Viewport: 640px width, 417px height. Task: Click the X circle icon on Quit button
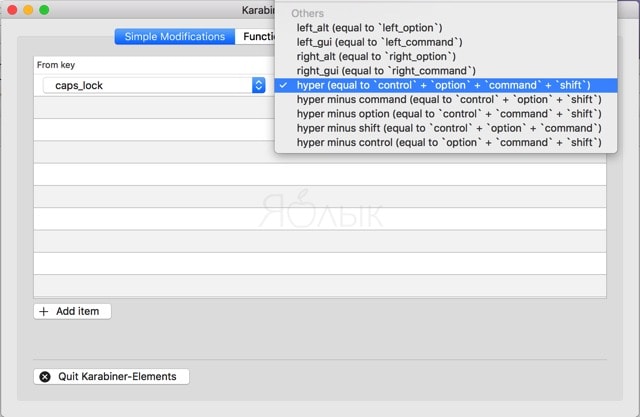point(45,377)
